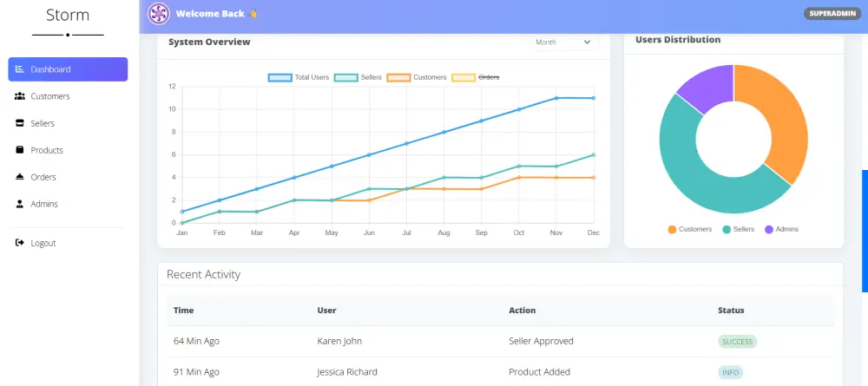The width and height of the screenshot is (868, 386).
Task: Navigate to Products
Action: pyautogui.click(x=68, y=150)
